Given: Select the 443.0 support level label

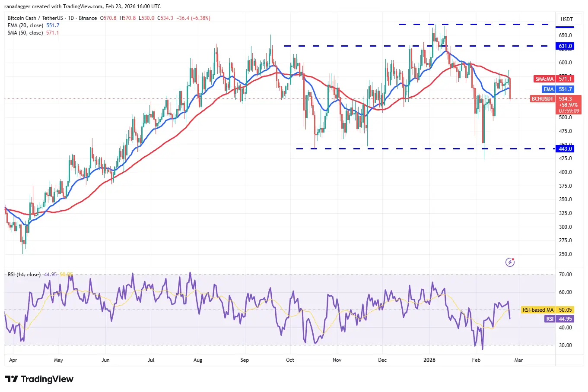Looking at the screenshot, I should click(565, 149).
